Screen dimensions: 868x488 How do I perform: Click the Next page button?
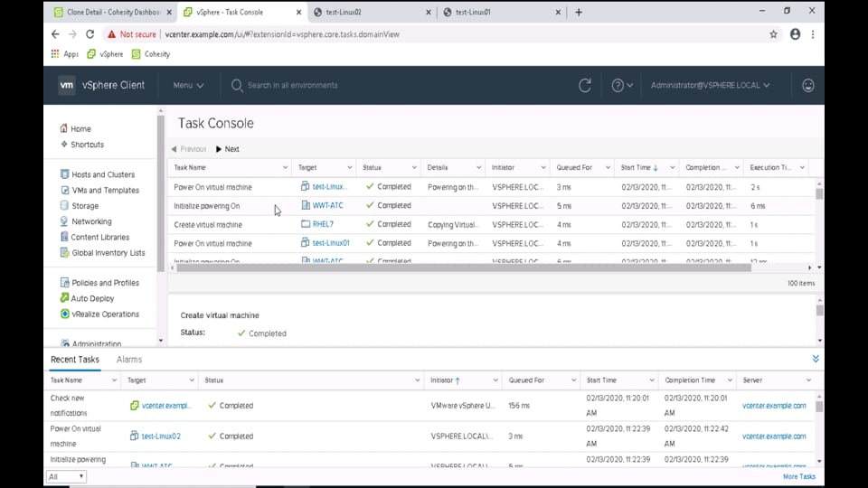228,149
